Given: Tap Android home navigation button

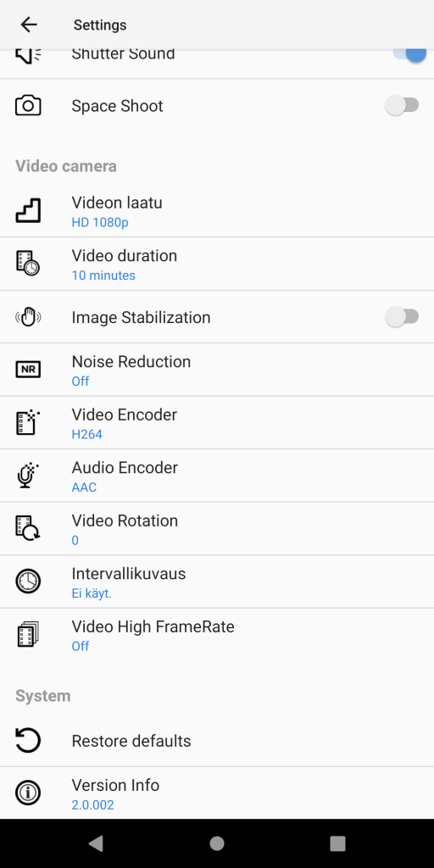Looking at the screenshot, I should coord(217,843).
